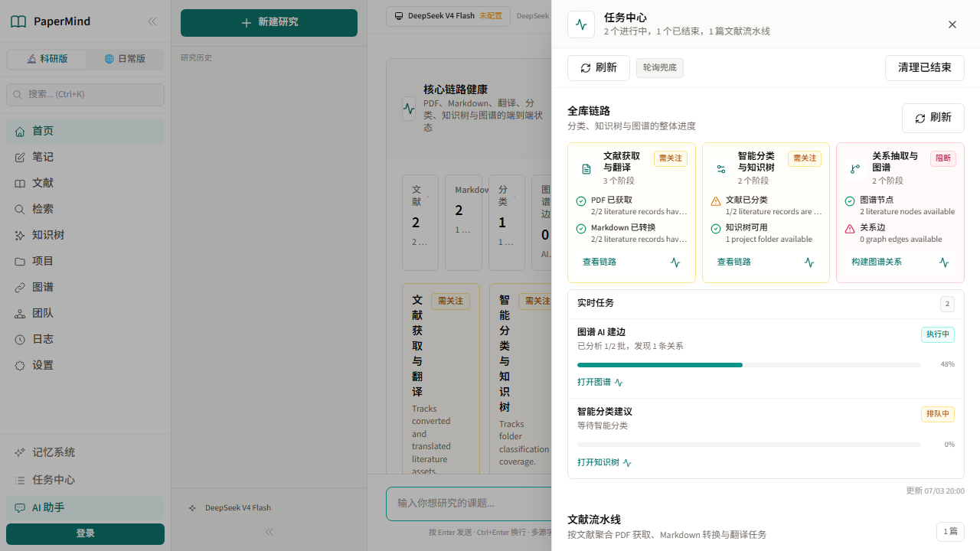Click 查看链路 under 智能分类与知识树
The image size is (980, 551).
734,262
